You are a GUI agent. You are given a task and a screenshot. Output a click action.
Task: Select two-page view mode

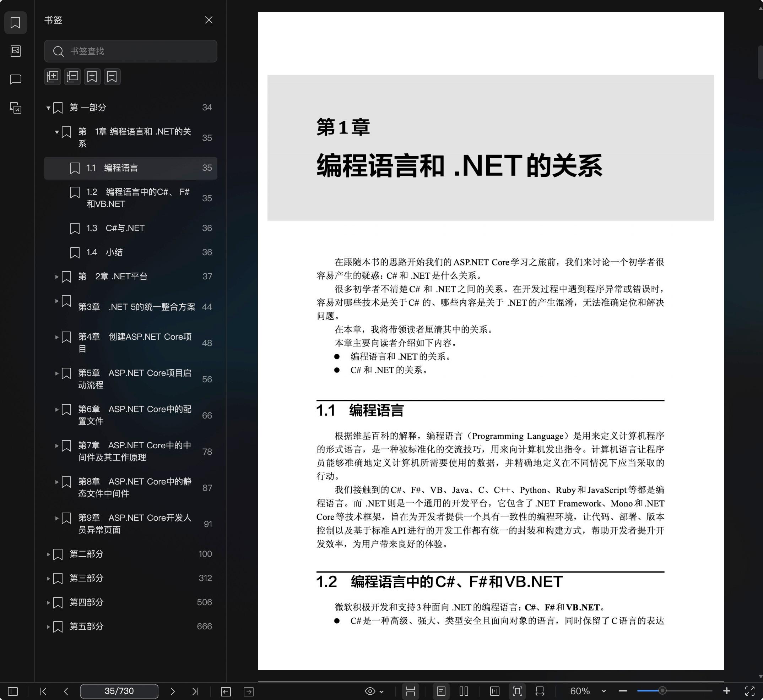[x=464, y=691]
